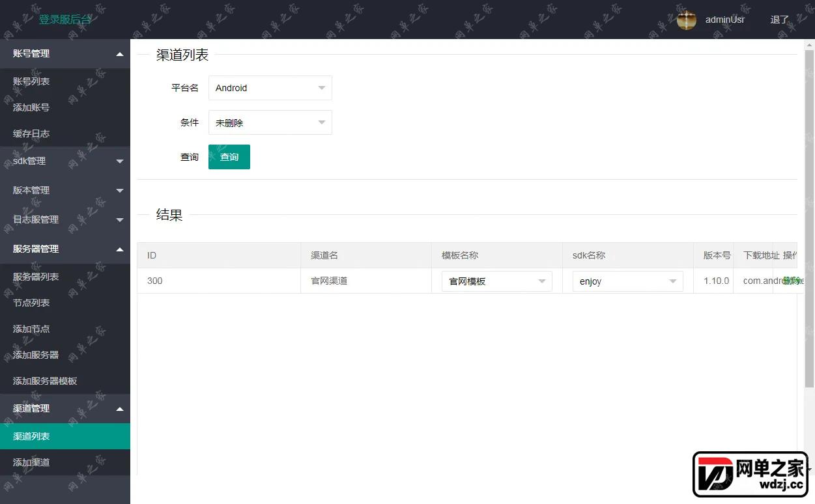Open the 官网模板 template dropdown
Viewport: 815px width, 504px height.
497,281
